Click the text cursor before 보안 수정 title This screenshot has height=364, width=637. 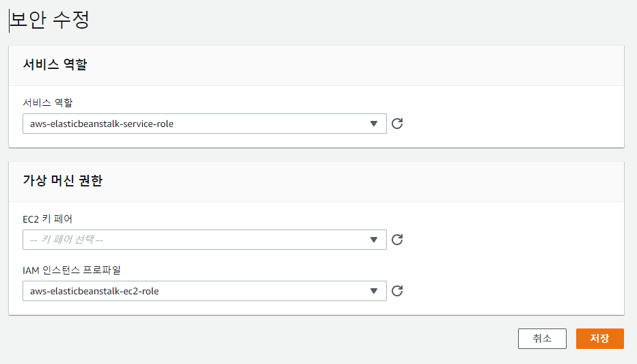pos(10,20)
